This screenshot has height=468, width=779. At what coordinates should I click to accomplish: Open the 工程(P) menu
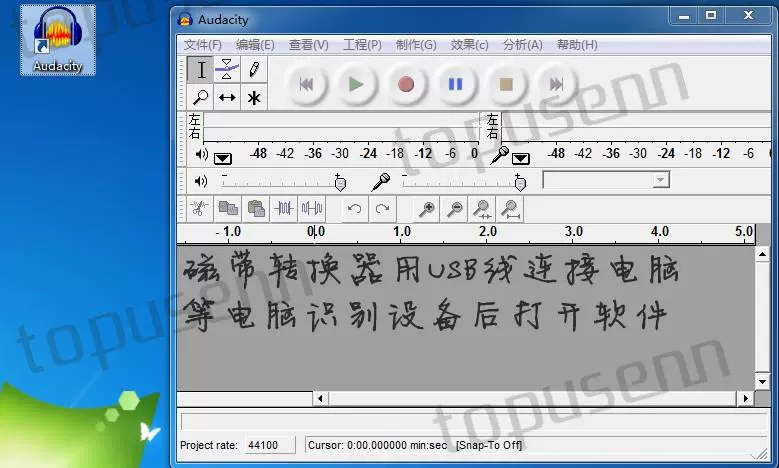363,45
